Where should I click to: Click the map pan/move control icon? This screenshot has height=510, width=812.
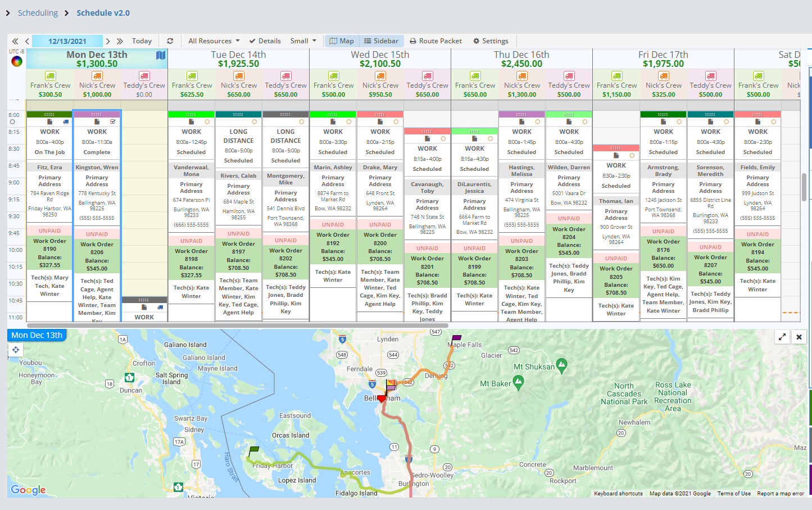tap(16, 350)
